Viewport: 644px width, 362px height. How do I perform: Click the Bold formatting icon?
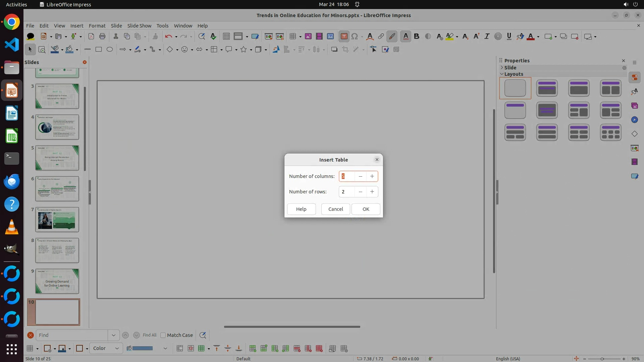tap(417, 37)
